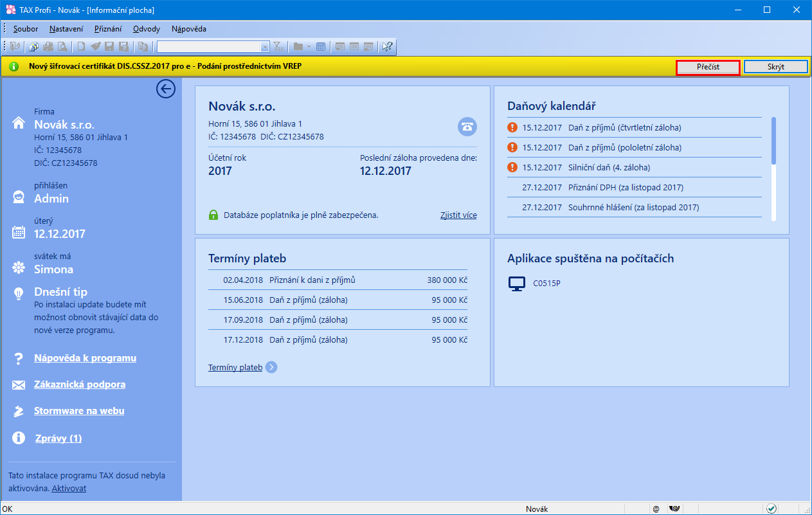Click the home icon beside Firma

point(19,123)
